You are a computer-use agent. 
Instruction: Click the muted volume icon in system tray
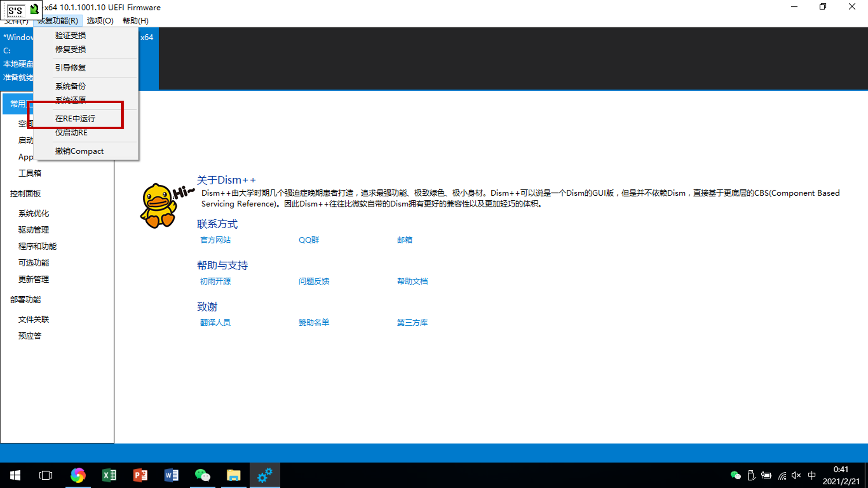(x=796, y=475)
